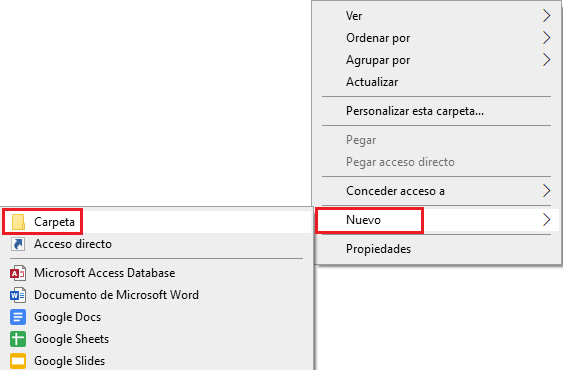The width and height of the screenshot is (563, 372).
Task: Click the yellow Google Slides icon
Action: [x=18, y=361]
